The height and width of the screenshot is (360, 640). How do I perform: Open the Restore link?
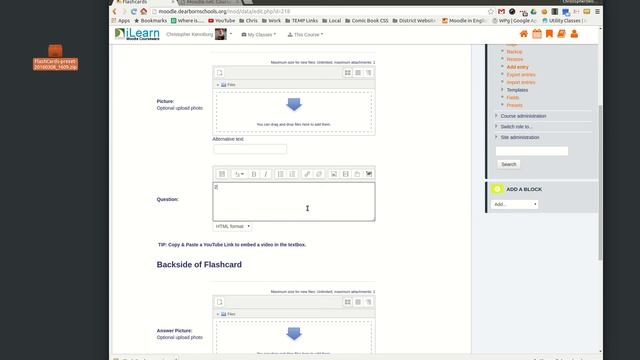tap(515, 59)
